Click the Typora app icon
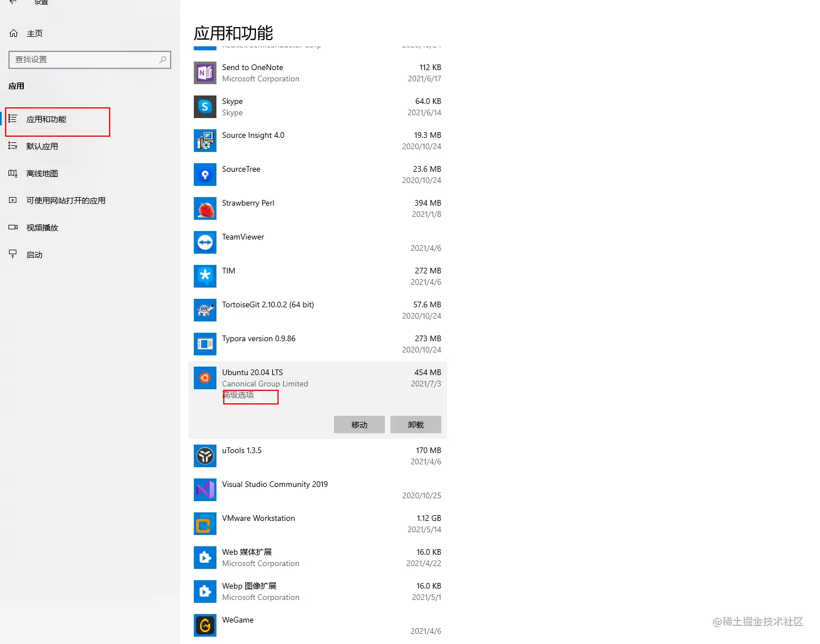This screenshot has height=644, width=820. click(x=205, y=344)
